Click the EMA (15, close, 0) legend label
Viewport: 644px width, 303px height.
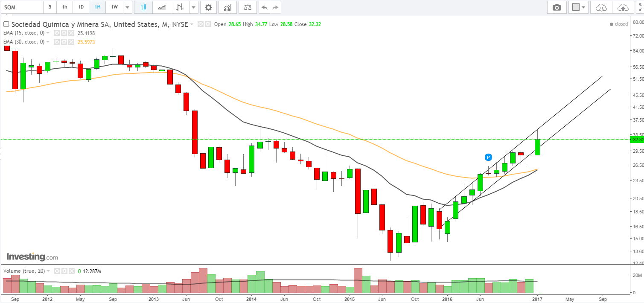point(23,33)
